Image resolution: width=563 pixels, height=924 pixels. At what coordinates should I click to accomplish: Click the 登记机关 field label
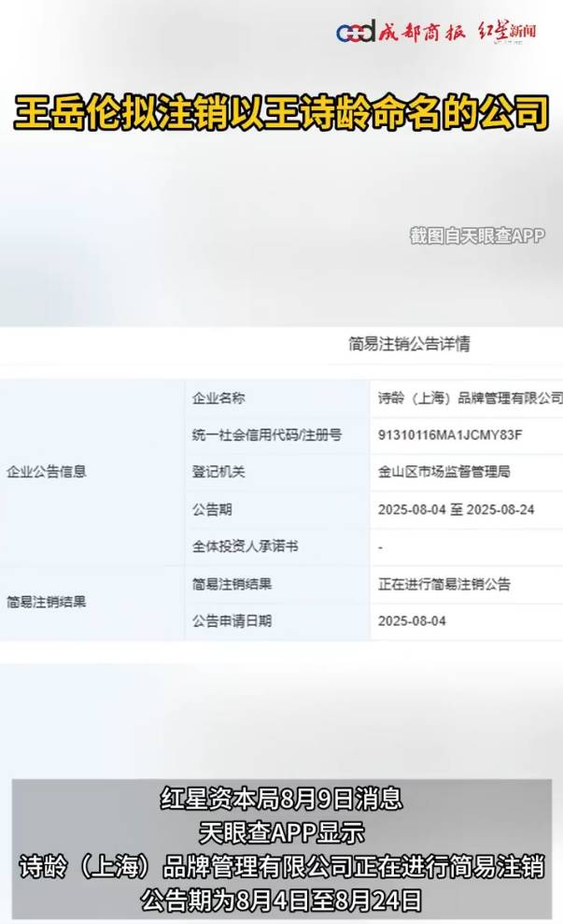(x=218, y=472)
